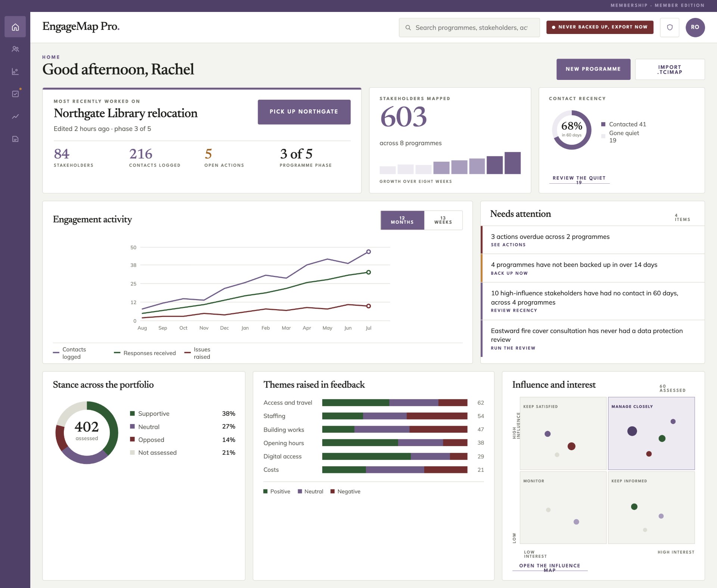The width and height of the screenshot is (717, 588).
Task: Pick up the Northgate programme
Action: pyautogui.click(x=304, y=112)
